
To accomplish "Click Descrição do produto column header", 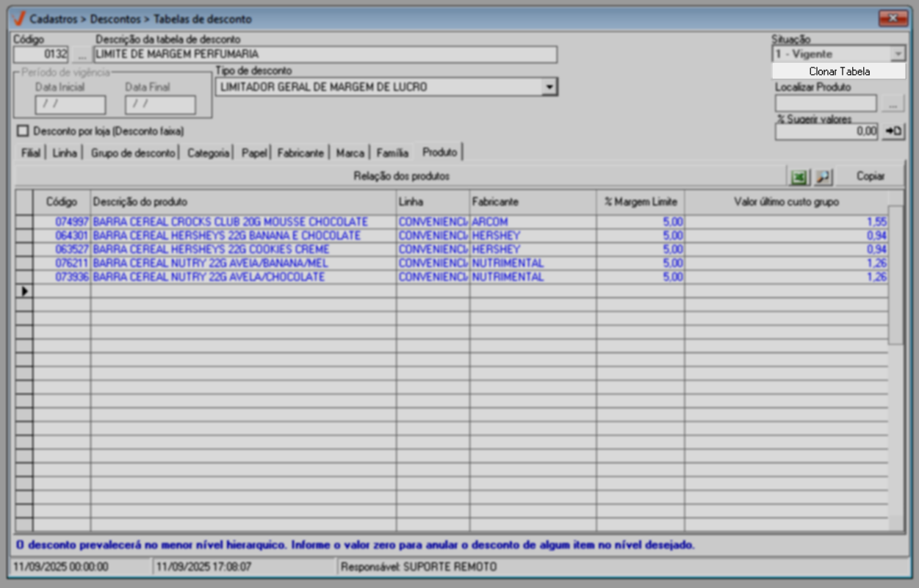I will click(x=243, y=202).
